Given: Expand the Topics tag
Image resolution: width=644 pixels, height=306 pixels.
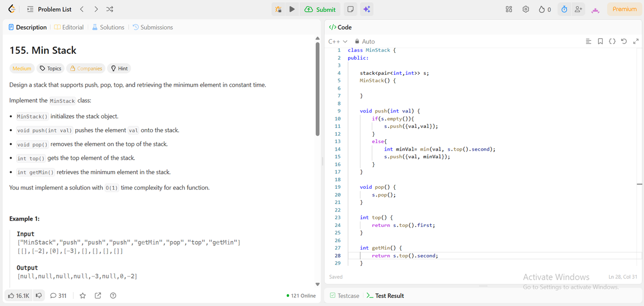Looking at the screenshot, I should click(x=50, y=68).
